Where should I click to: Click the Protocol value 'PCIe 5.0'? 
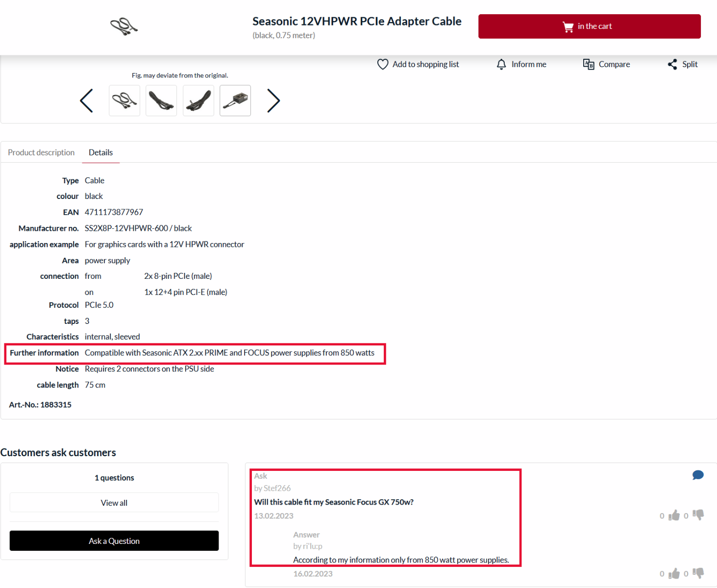(x=99, y=305)
